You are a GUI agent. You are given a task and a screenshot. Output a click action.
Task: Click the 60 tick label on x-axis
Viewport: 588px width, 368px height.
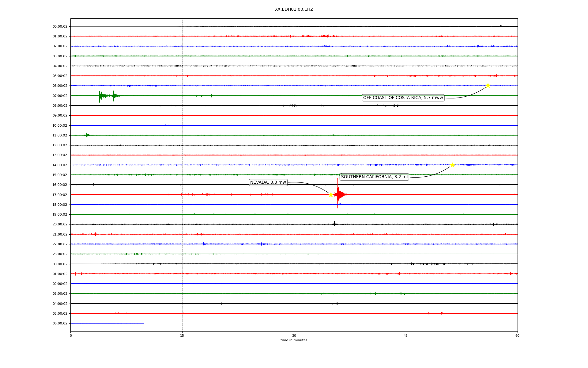(517, 335)
